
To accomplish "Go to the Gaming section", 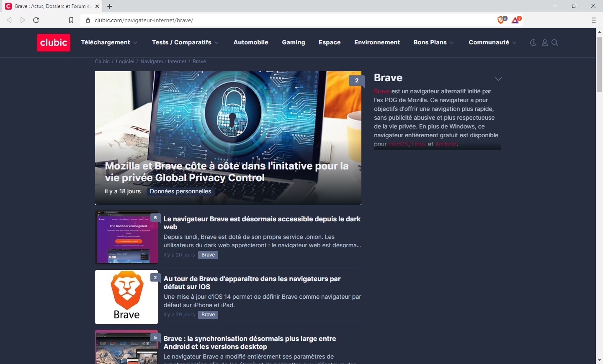I will pos(293,42).
